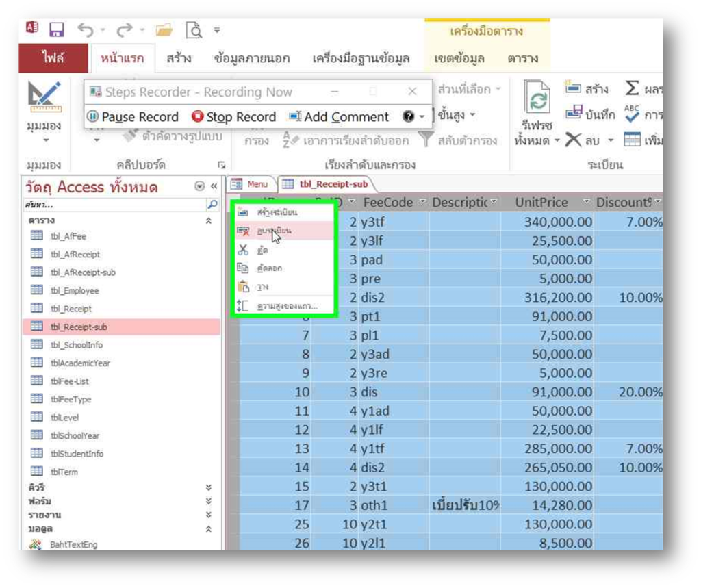This screenshot has height=588, width=701.
Task: Expand the คิวรี (Queries) group in navigation pane
Action: click(209, 487)
